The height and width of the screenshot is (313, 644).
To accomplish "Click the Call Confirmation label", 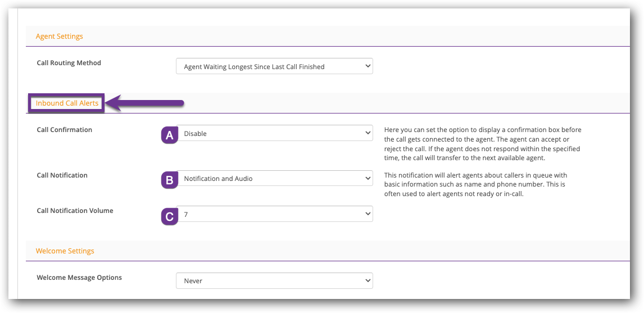I will click(x=65, y=129).
